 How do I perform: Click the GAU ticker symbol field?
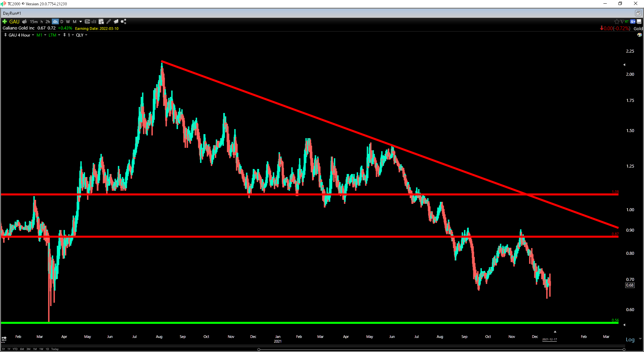coord(14,21)
